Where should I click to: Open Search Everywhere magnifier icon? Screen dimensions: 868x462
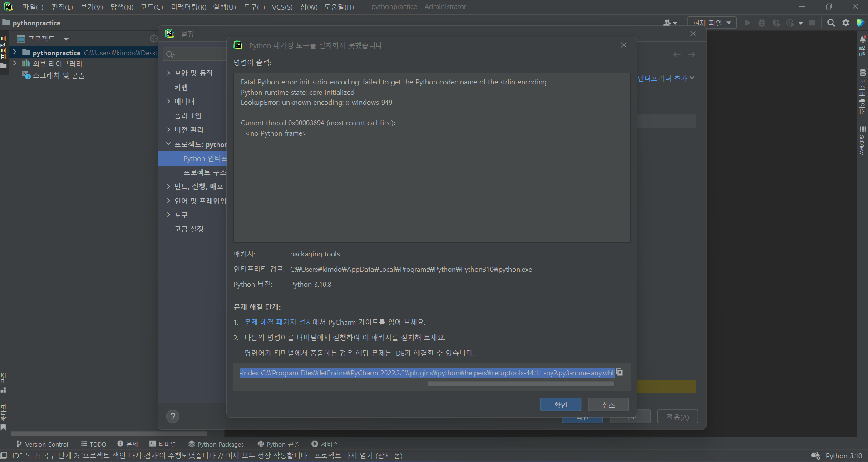831,23
